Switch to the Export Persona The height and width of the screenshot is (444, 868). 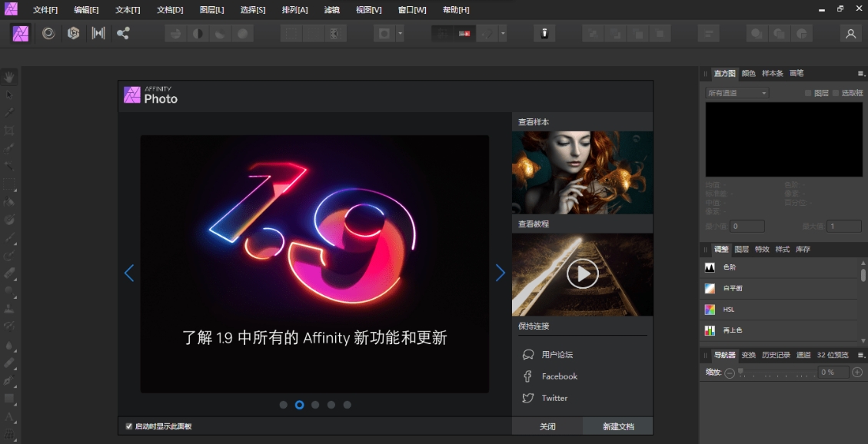(x=123, y=33)
